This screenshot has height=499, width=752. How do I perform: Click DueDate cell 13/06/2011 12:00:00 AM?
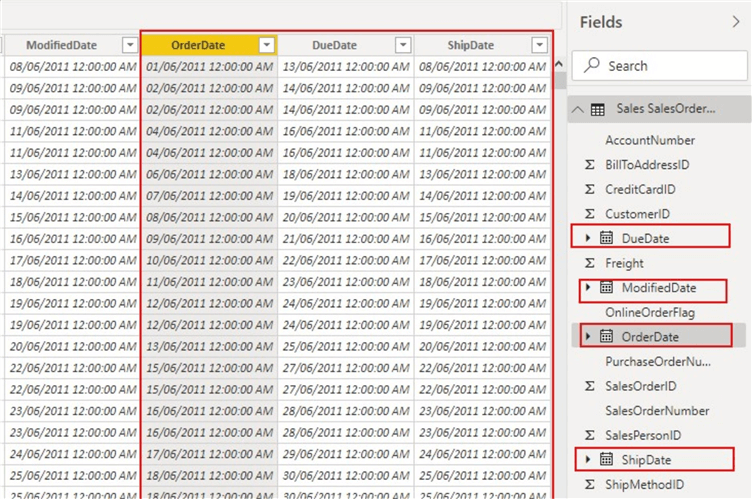[346, 67]
